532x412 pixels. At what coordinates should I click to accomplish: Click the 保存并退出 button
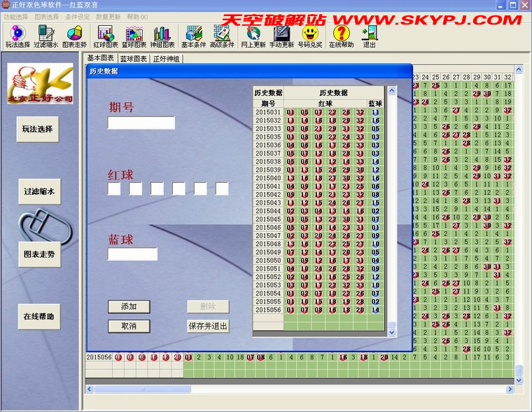[x=208, y=326]
